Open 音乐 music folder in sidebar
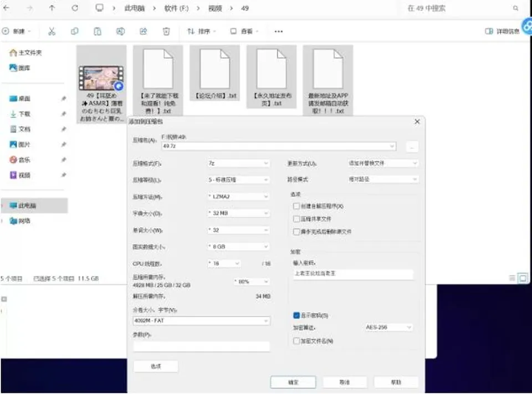The width and height of the screenshot is (532, 394). click(x=20, y=160)
